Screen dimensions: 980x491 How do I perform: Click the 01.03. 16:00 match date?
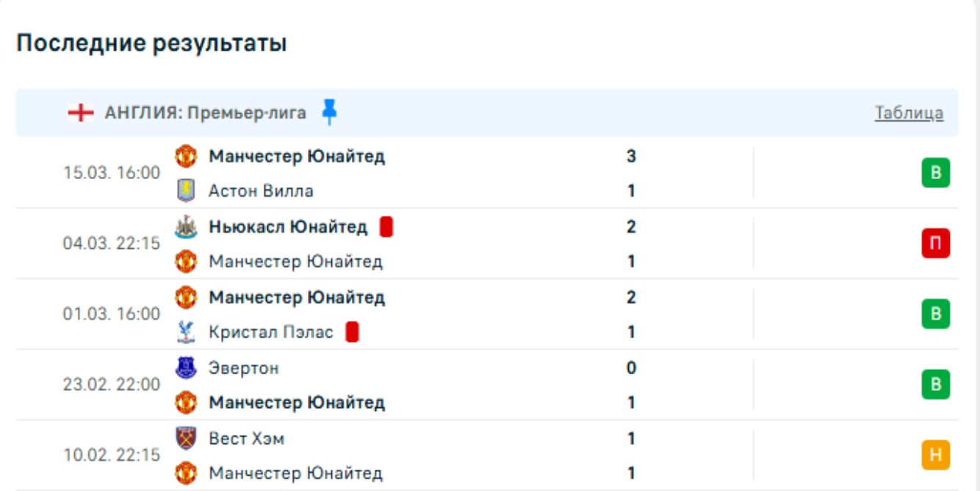[111, 314]
